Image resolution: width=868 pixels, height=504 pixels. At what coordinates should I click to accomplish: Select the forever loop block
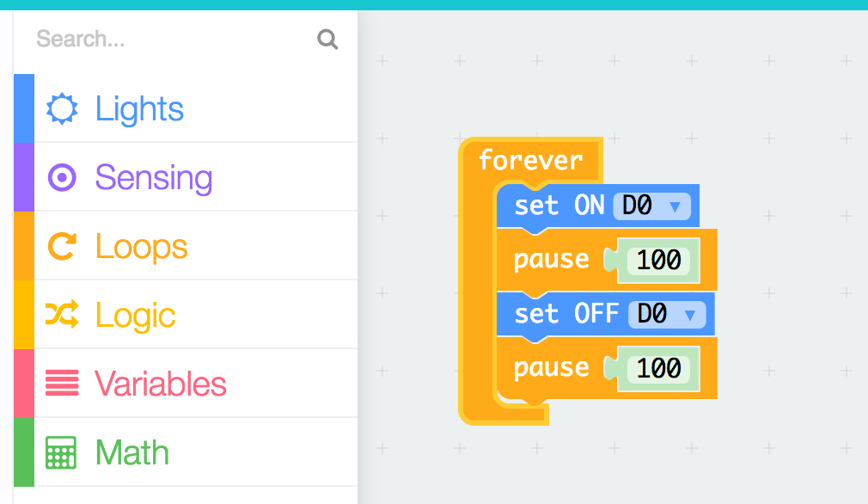[x=530, y=160]
